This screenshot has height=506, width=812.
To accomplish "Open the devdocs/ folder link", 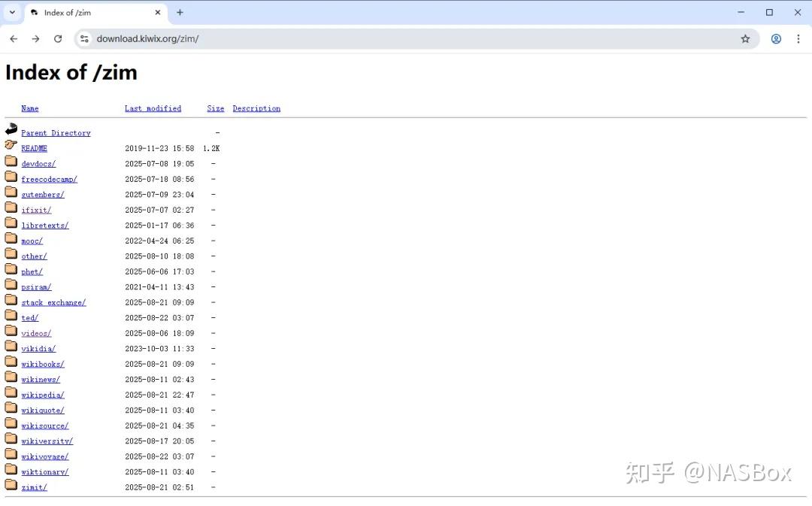I will coord(38,164).
